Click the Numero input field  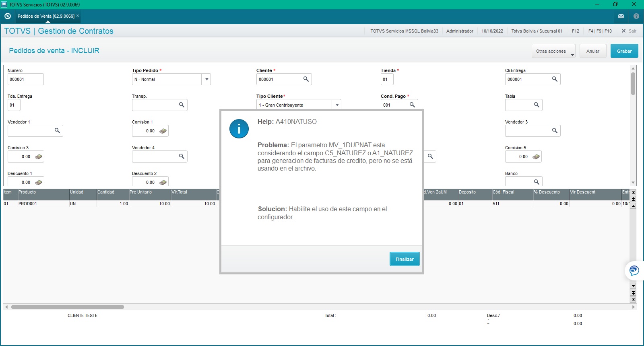pyautogui.click(x=26, y=79)
